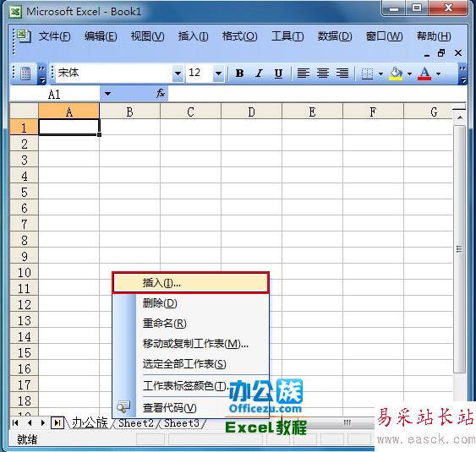Open the toolbar options arrow beside the calculator icon
This screenshot has height=452, width=476.
pyautogui.click(x=42, y=74)
